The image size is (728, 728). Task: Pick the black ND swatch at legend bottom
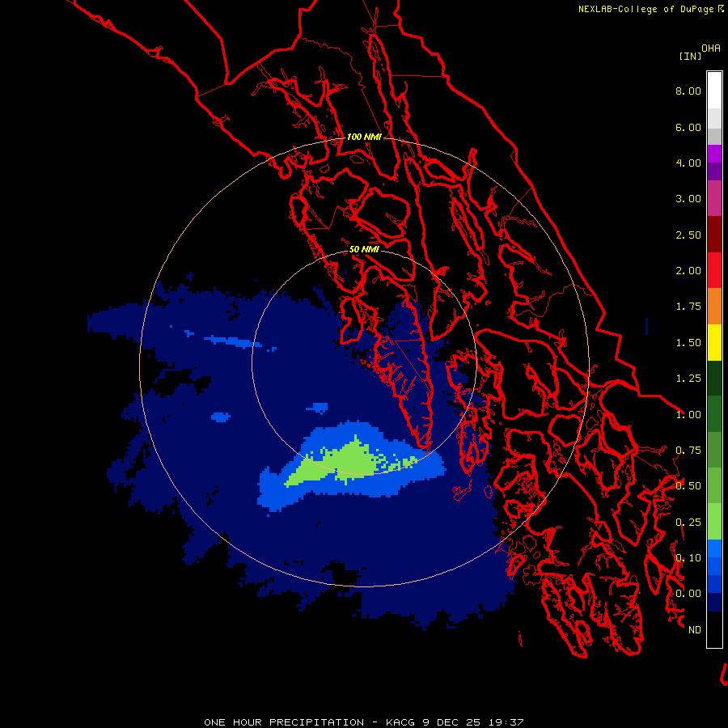pos(714,629)
